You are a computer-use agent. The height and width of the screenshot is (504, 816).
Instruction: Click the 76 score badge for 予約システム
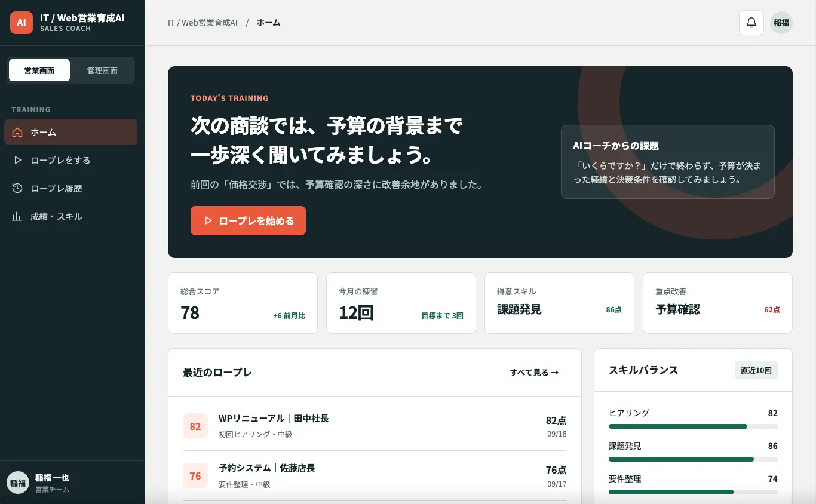tap(195, 475)
